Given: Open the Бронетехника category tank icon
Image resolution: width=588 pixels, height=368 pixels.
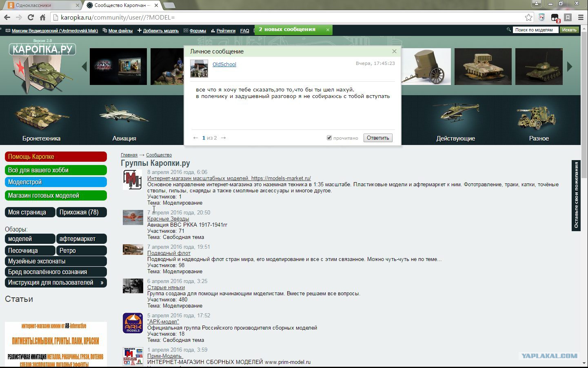Looking at the screenshot, I should (x=42, y=116).
